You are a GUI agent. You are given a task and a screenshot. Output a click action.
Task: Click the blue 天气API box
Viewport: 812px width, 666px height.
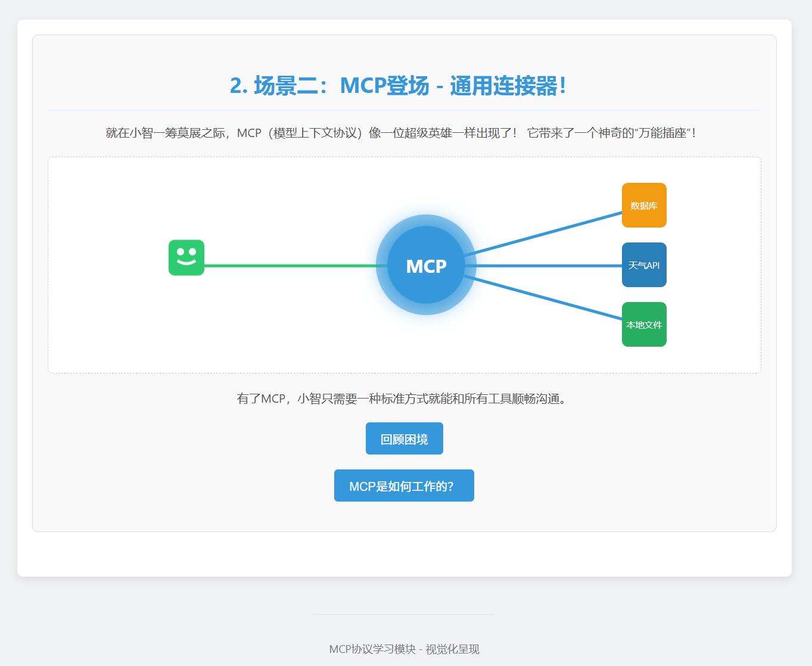(644, 265)
